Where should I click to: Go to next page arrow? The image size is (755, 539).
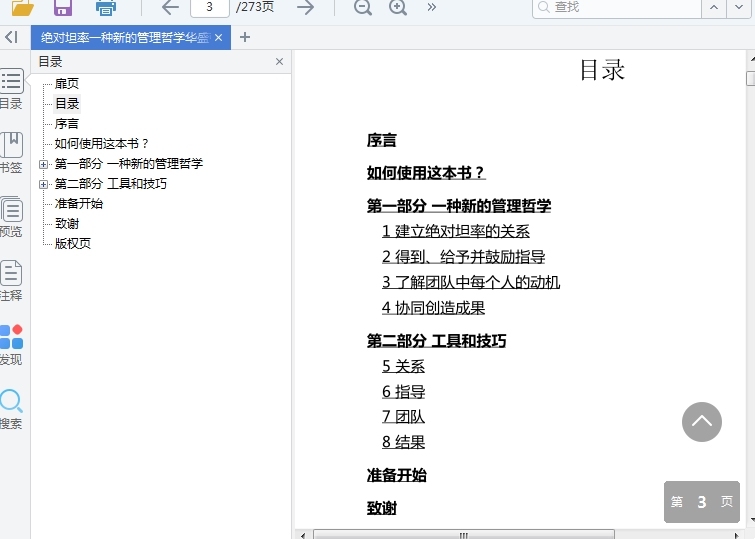tap(305, 7)
